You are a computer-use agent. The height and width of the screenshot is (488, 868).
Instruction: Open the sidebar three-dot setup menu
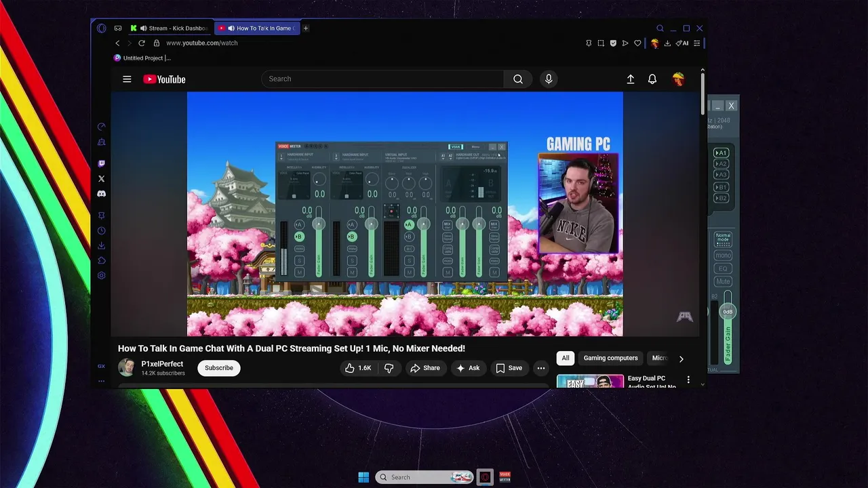pyautogui.click(x=102, y=381)
